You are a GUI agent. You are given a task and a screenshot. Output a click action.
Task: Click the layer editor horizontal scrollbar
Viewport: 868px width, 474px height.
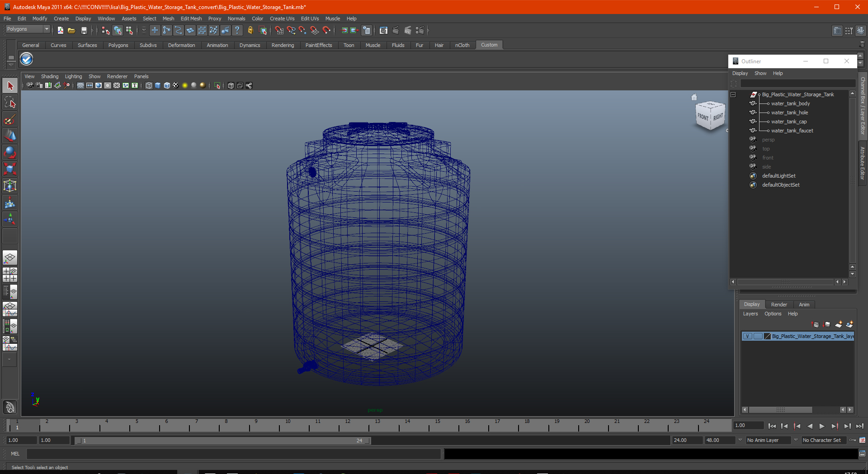tap(780, 410)
